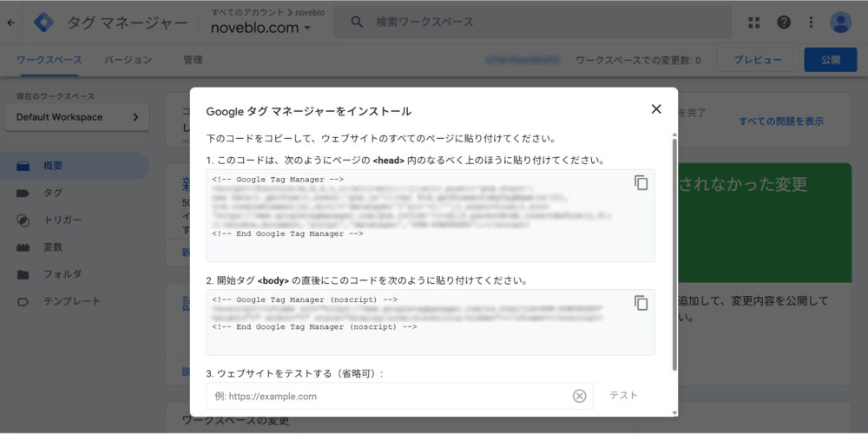Screen dimensions: 868x434
Task: Open the Google apps grid icon
Action: pyautogui.click(x=753, y=23)
